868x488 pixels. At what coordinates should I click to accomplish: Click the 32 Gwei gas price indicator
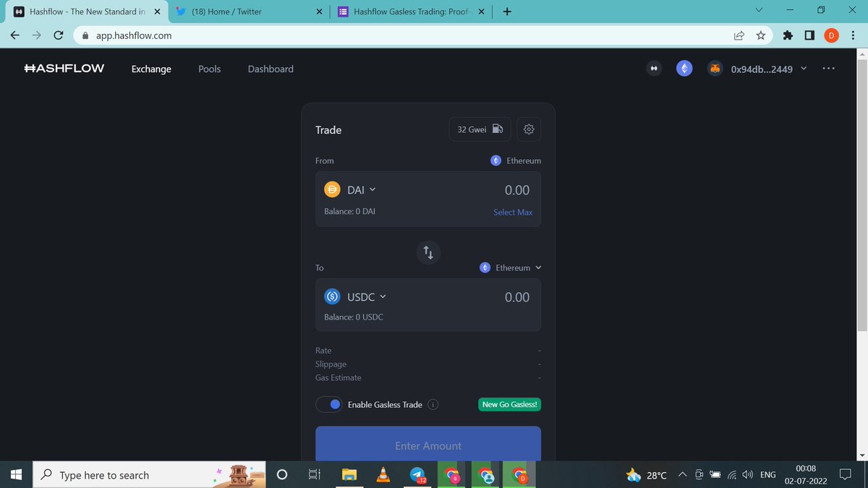(x=480, y=129)
